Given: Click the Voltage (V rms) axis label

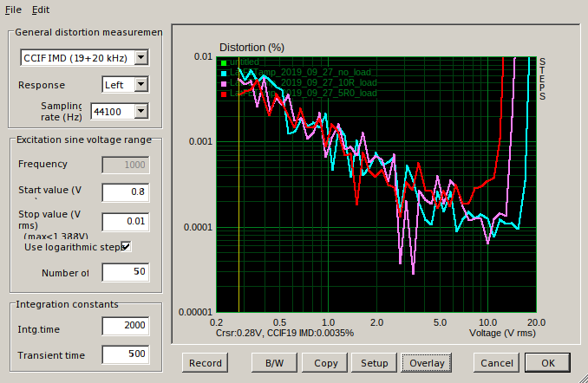Looking at the screenshot, I should click(x=502, y=333).
